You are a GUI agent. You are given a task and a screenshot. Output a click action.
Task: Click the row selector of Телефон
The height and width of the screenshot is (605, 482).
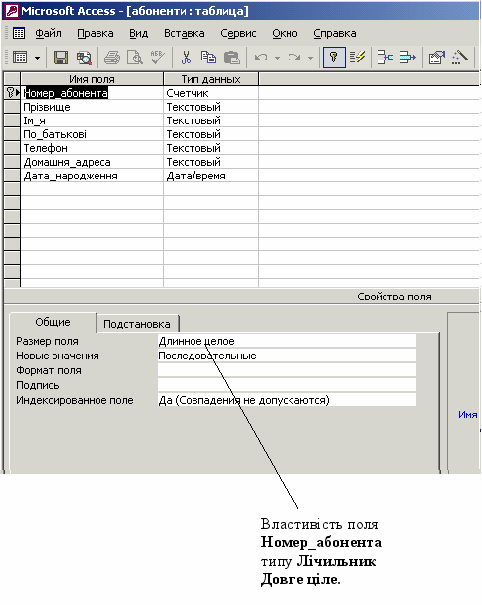click(12, 148)
